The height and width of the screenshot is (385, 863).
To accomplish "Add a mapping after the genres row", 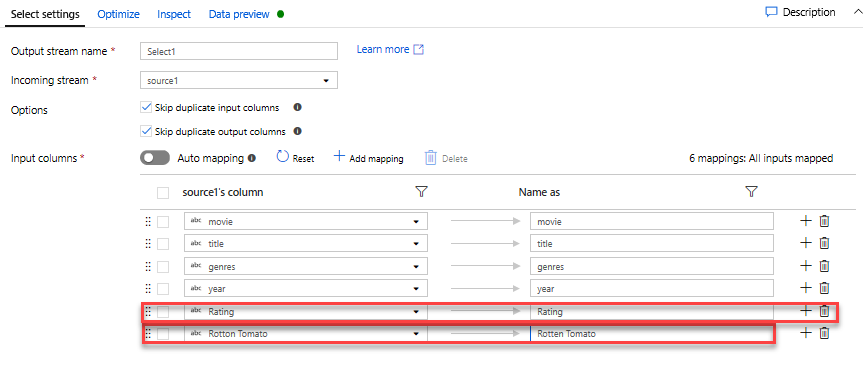I will coord(805,266).
